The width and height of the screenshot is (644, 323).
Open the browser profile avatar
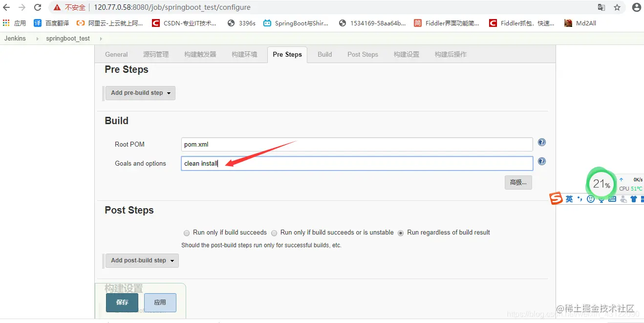(x=636, y=7)
